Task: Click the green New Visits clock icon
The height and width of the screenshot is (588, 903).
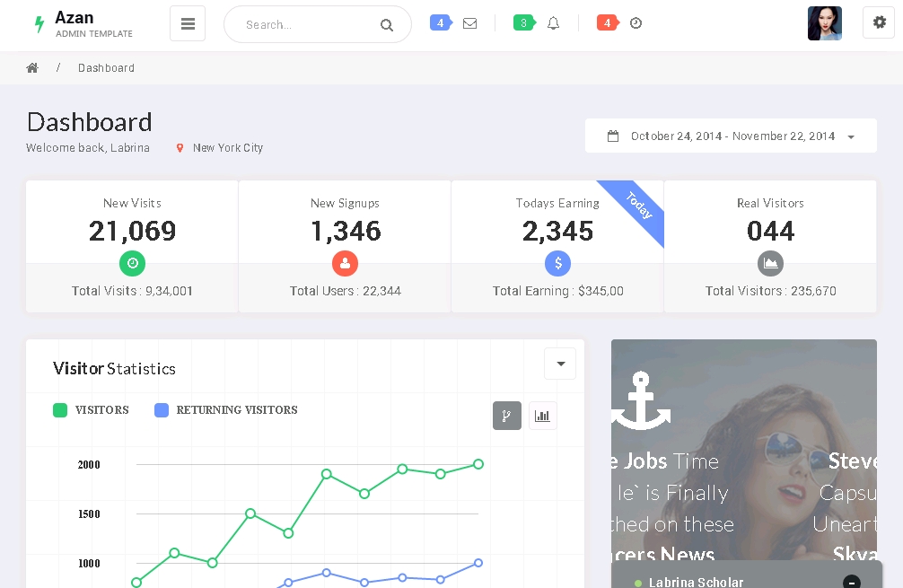Action: (x=132, y=263)
